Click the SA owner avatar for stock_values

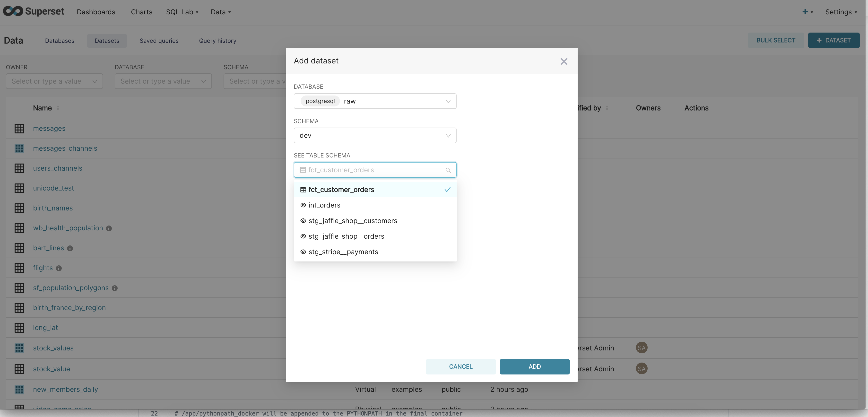641,348
